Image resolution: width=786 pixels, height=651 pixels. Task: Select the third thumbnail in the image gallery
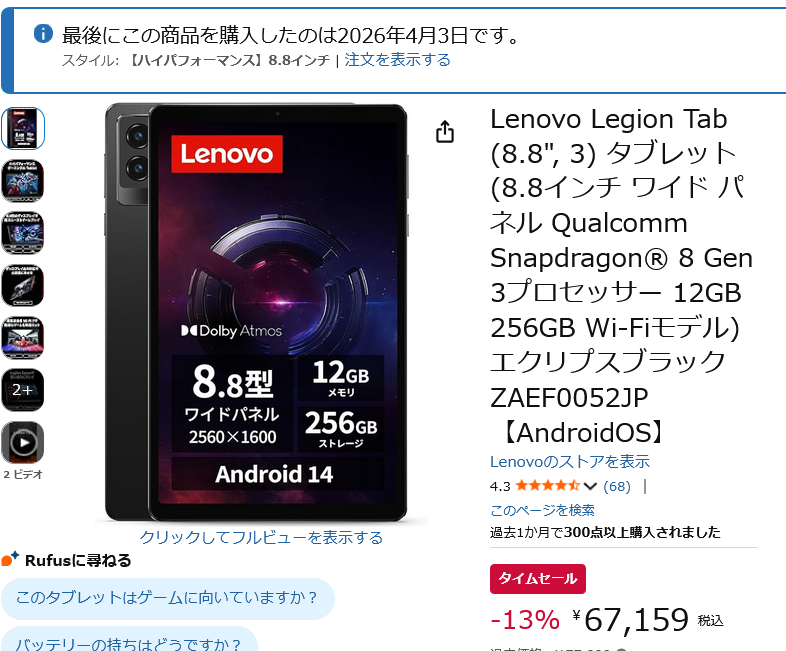[x=23, y=233]
